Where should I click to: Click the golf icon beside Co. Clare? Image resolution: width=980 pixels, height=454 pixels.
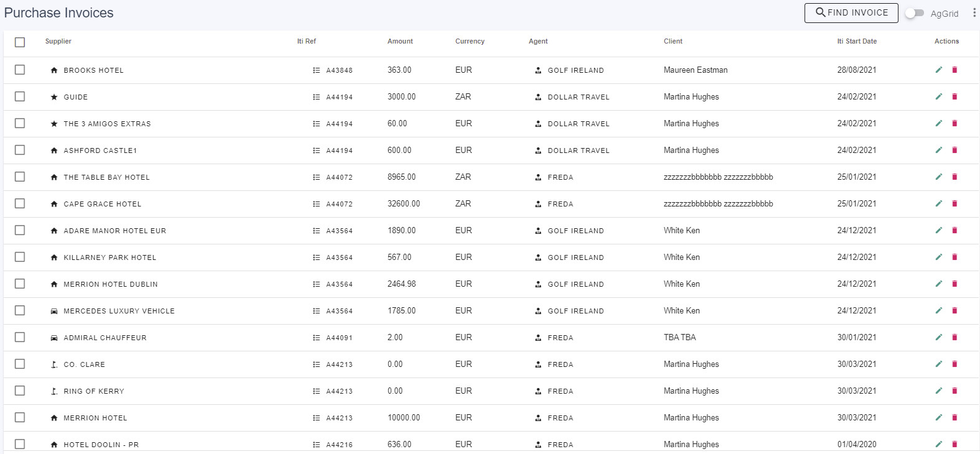[54, 364]
